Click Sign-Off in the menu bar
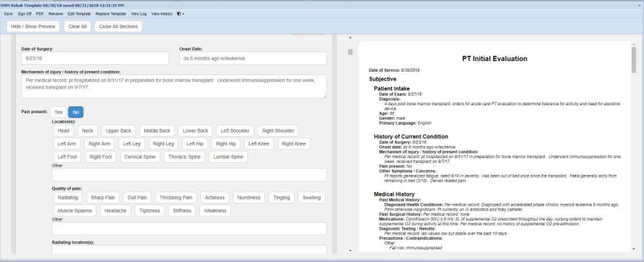Viewport: 644px width, 262px height. (x=24, y=13)
